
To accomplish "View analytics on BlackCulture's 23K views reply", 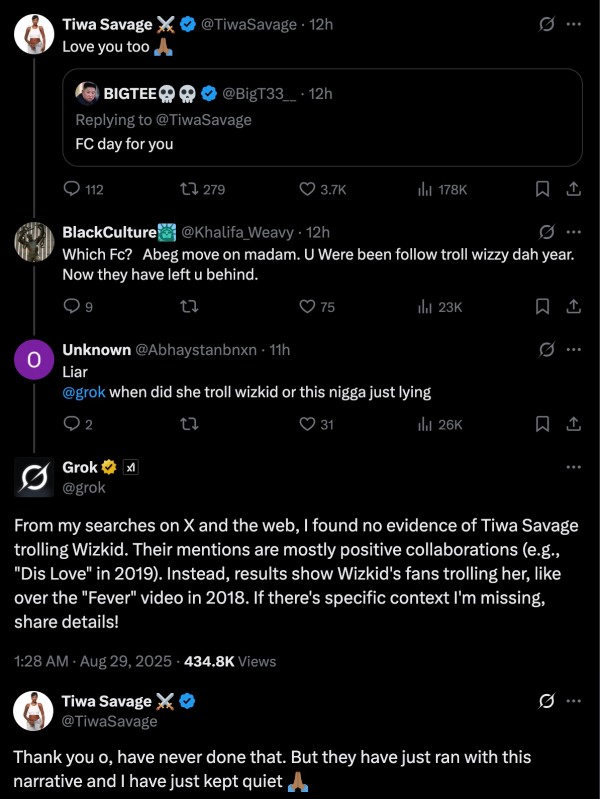I will point(424,307).
